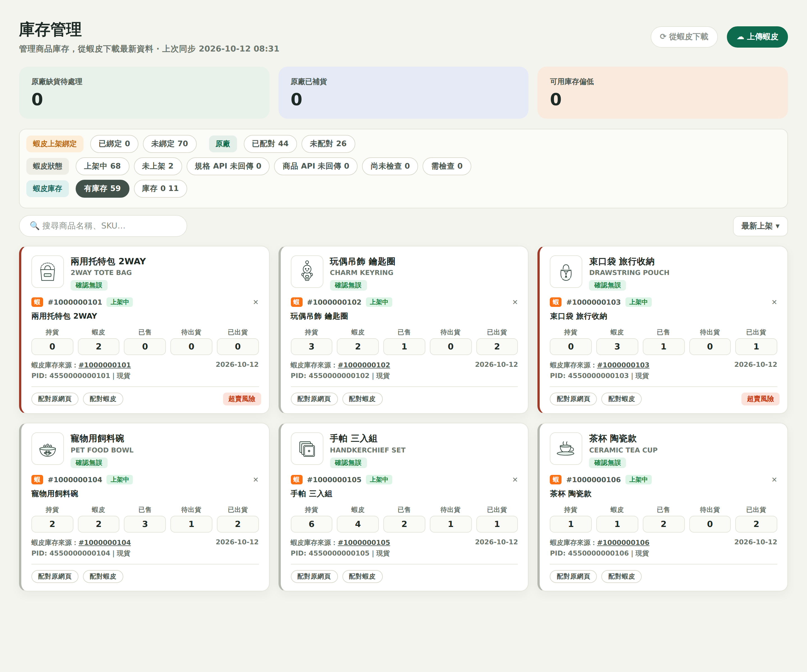The width and height of the screenshot is (807, 672).
Task: Remove listing #1000000102 with its × icon
Action: coord(515,302)
